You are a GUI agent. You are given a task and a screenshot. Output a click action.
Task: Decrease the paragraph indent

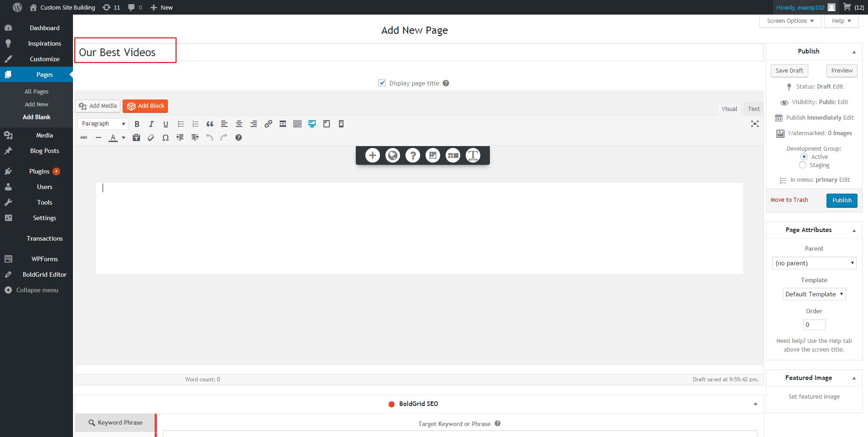pyautogui.click(x=180, y=137)
